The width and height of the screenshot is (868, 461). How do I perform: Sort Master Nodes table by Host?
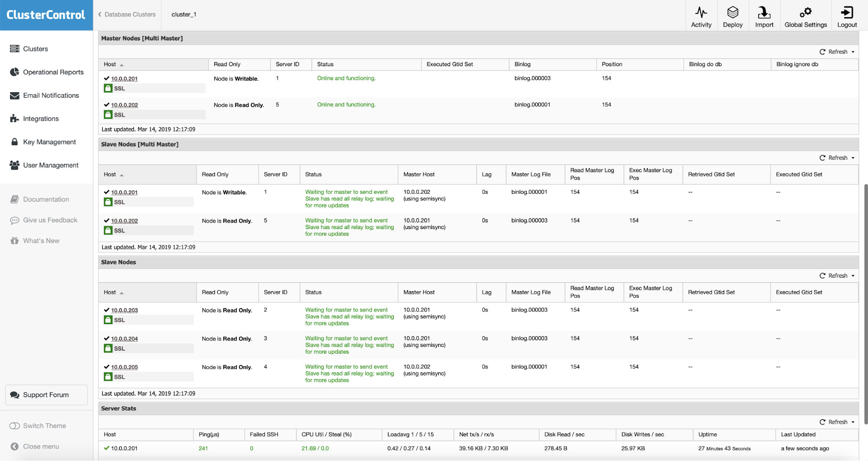(153, 64)
